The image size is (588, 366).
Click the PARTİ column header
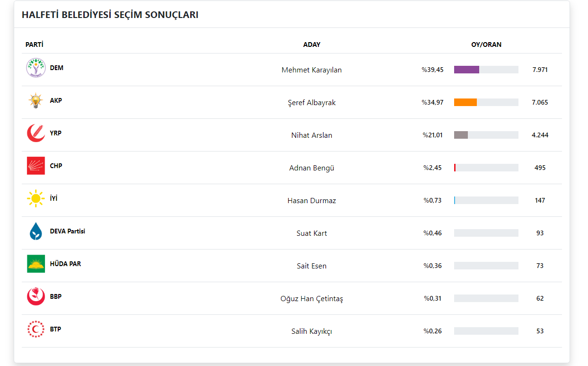click(35, 45)
